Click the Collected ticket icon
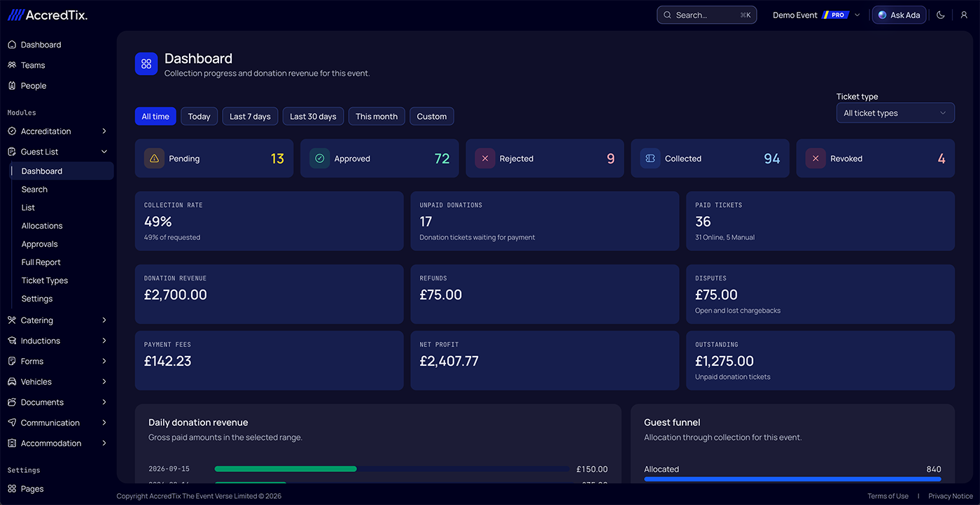 point(650,159)
